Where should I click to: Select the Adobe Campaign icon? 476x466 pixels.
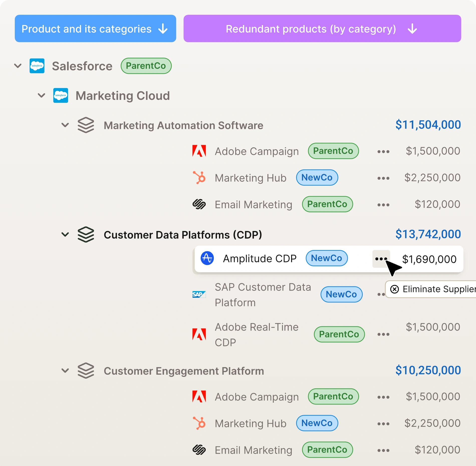199,151
